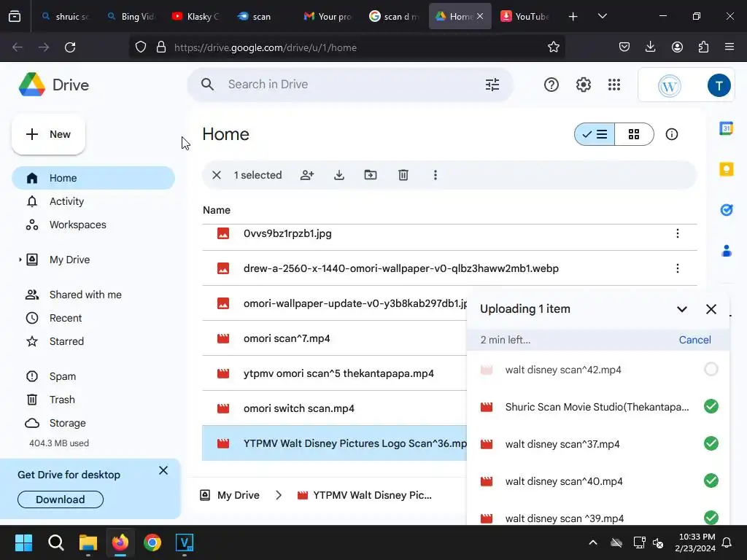
Task: Download the selected file icon
Action: [x=339, y=175]
